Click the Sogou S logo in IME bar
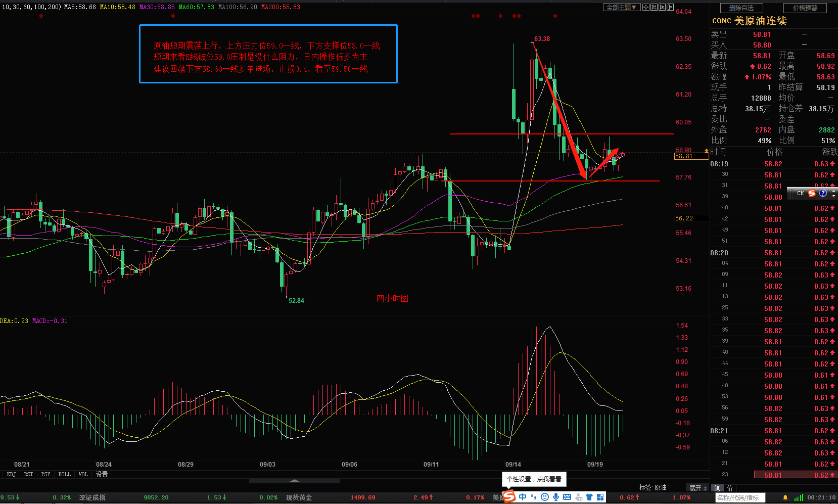838x504 pixels. click(x=509, y=496)
